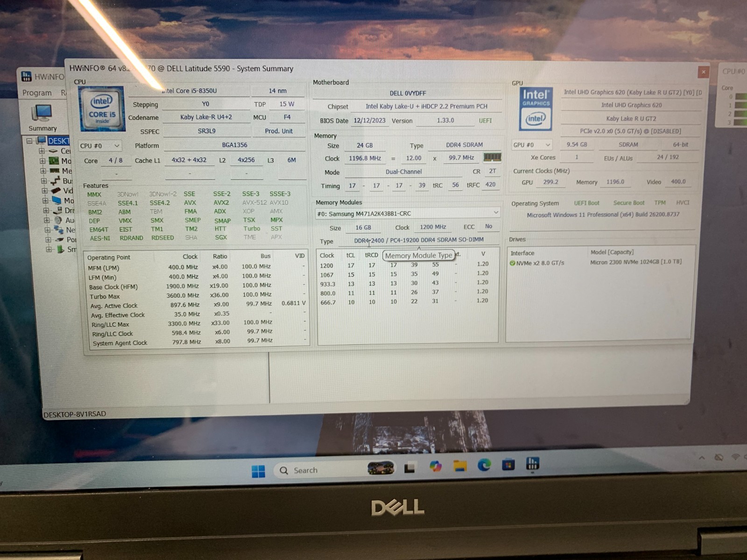The width and height of the screenshot is (747, 560).
Task: Click the Intel Core i5-8350U name field
Action: (189, 91)
